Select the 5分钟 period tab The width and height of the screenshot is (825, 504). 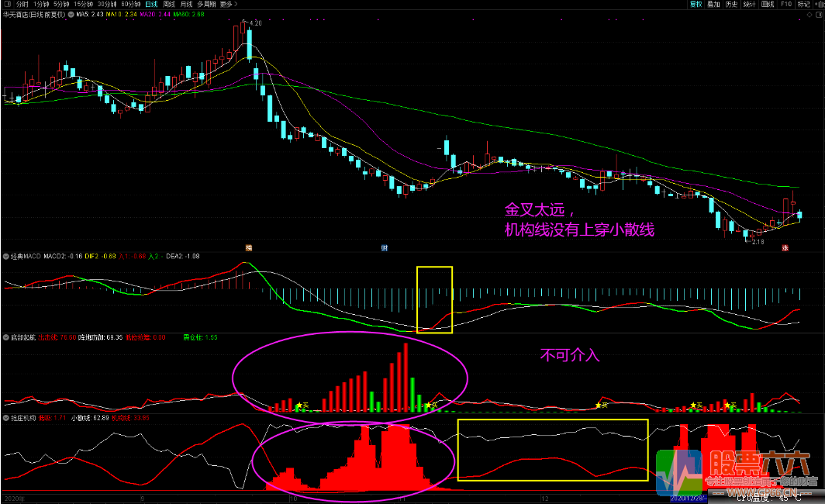(x=61, y=4)
